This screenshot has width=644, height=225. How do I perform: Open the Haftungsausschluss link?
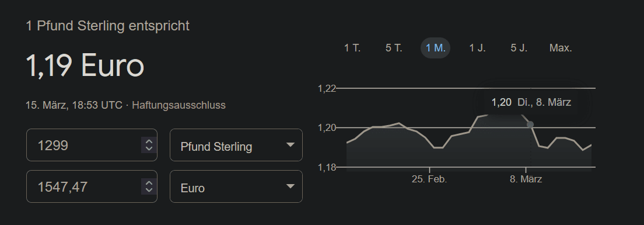[x=178, y=105]
